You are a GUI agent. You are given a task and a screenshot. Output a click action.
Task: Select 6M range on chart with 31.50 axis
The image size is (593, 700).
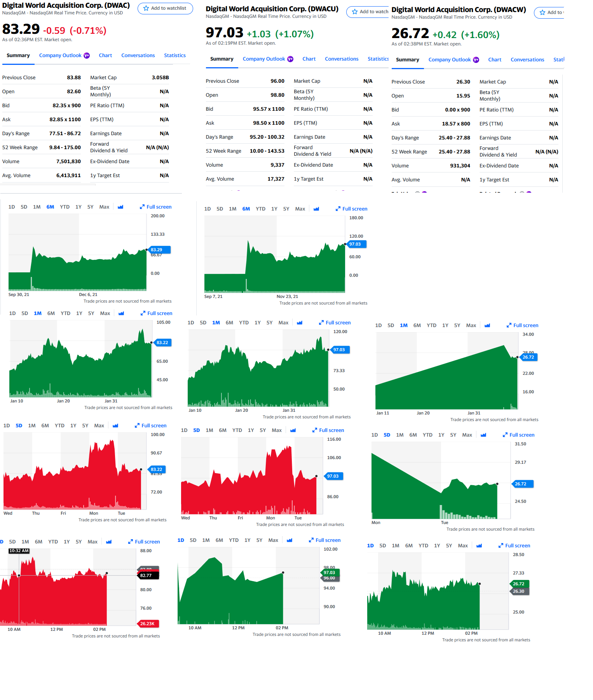pos(413,435)
